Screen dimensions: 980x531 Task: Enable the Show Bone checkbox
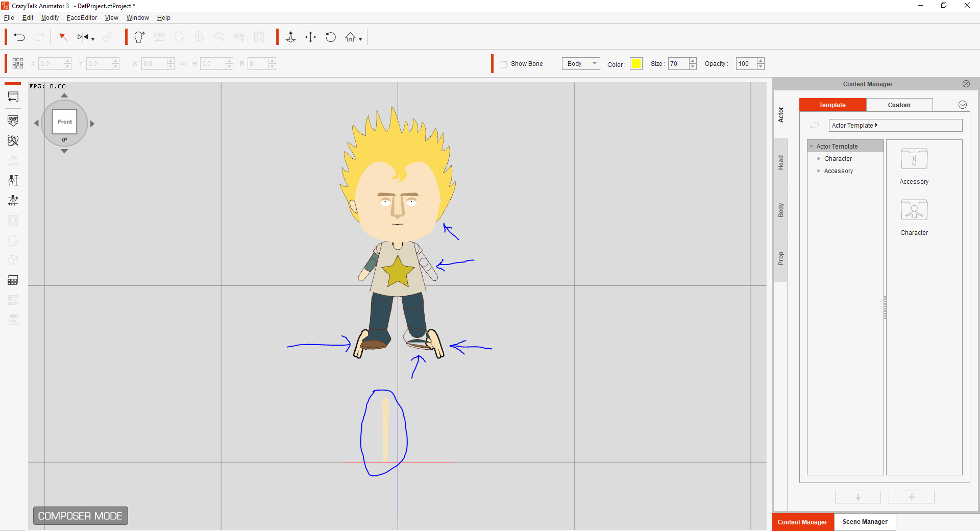(504, 64)
